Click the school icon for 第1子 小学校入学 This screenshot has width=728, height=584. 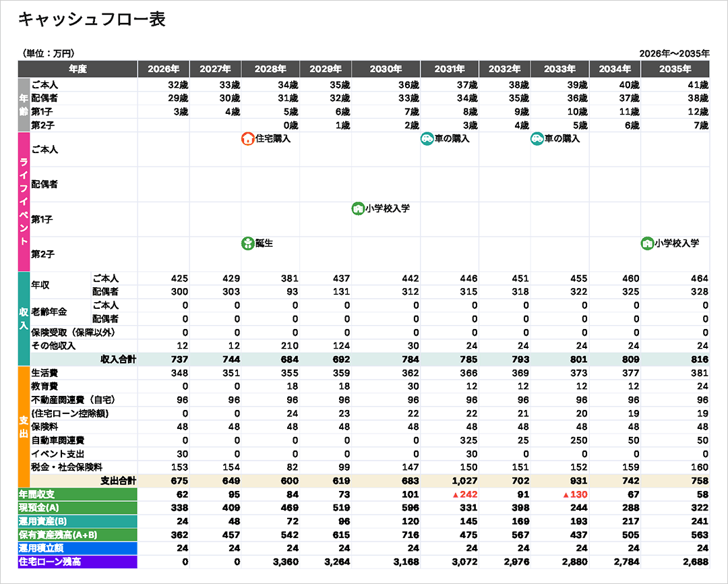pyautogui.click(x=358, y=208)
